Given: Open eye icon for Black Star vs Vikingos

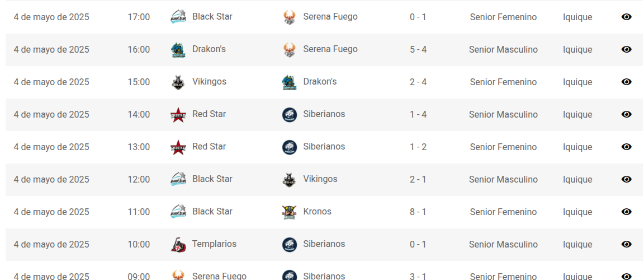Looking at the screenshot, I should [x=626, y=179].
